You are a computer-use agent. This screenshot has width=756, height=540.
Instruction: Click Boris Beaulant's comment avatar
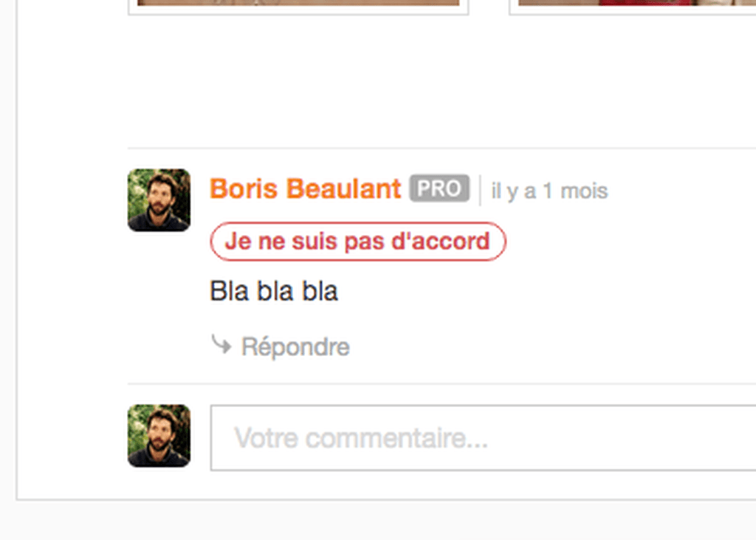pyautogui.click(x=159, y=199)
